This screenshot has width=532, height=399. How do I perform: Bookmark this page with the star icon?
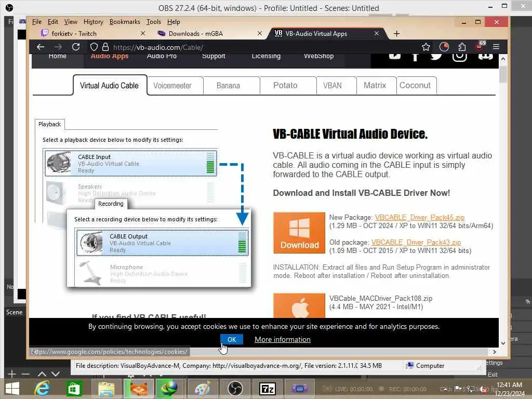426,47
